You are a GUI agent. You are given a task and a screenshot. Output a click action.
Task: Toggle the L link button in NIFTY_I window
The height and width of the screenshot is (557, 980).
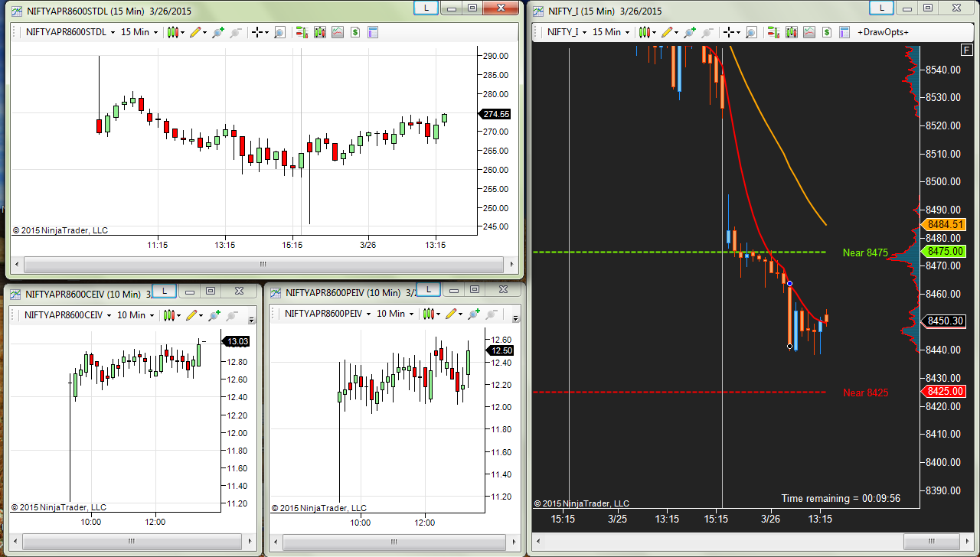tap(882, 8)
